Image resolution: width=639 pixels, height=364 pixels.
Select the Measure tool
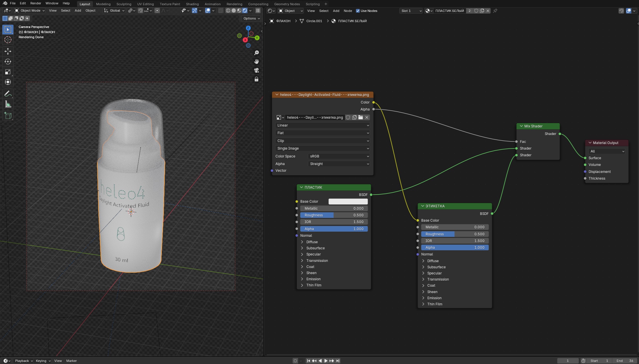point(8,104)
